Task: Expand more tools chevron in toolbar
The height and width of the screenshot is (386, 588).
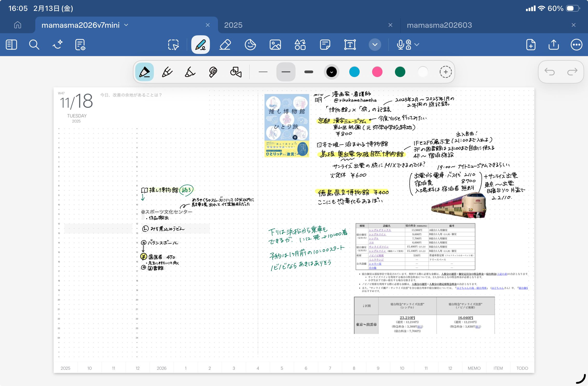Action: tap(375, 45)
